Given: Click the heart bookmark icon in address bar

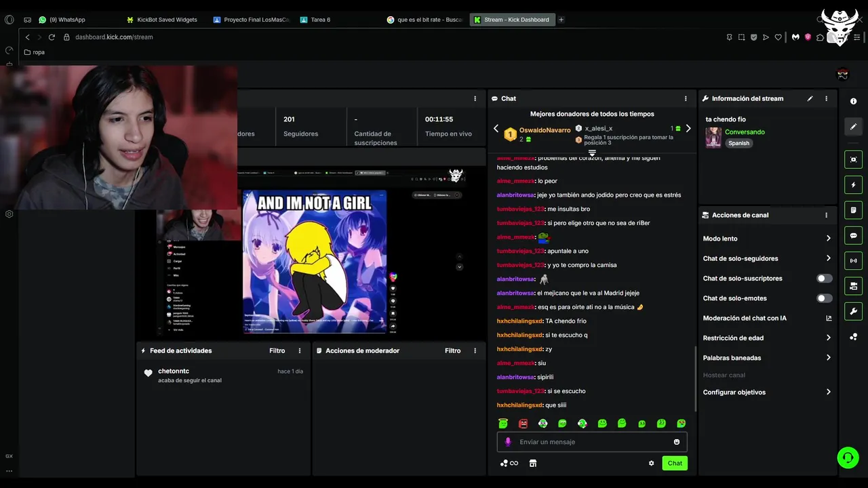Looking at the screenshot, I should (778, 37).
